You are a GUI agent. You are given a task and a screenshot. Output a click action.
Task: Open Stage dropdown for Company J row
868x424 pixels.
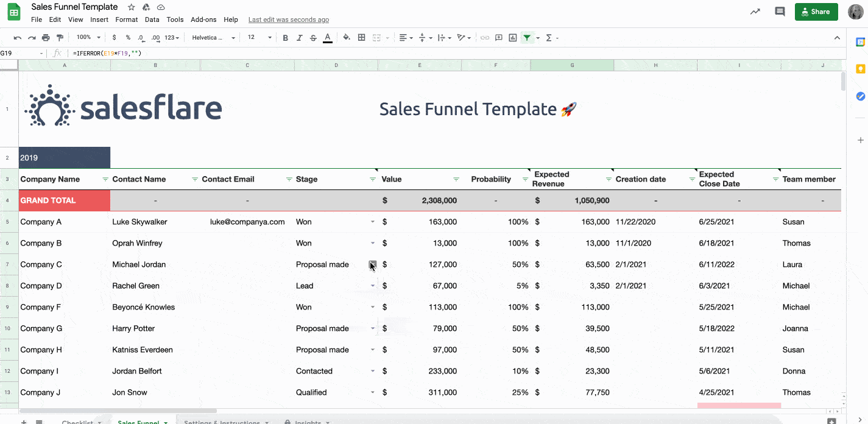coord(373,392)
